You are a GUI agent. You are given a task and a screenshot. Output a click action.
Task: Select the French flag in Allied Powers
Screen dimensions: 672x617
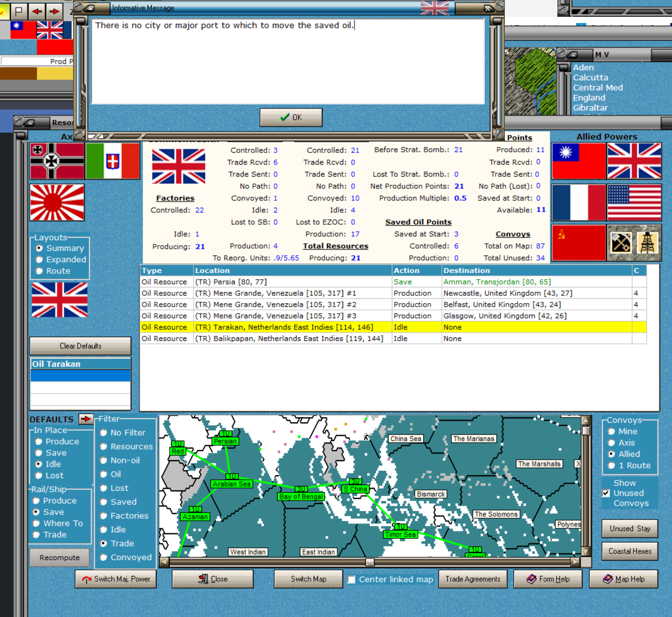click(x=579, y=202)
